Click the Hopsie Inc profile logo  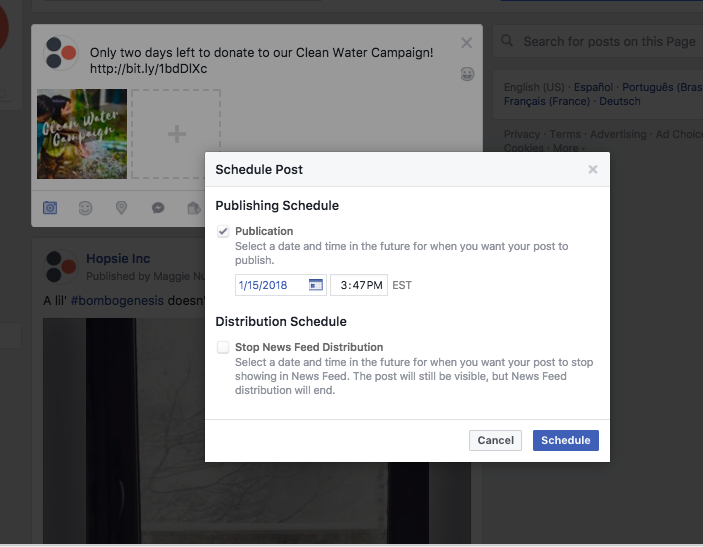61,266
